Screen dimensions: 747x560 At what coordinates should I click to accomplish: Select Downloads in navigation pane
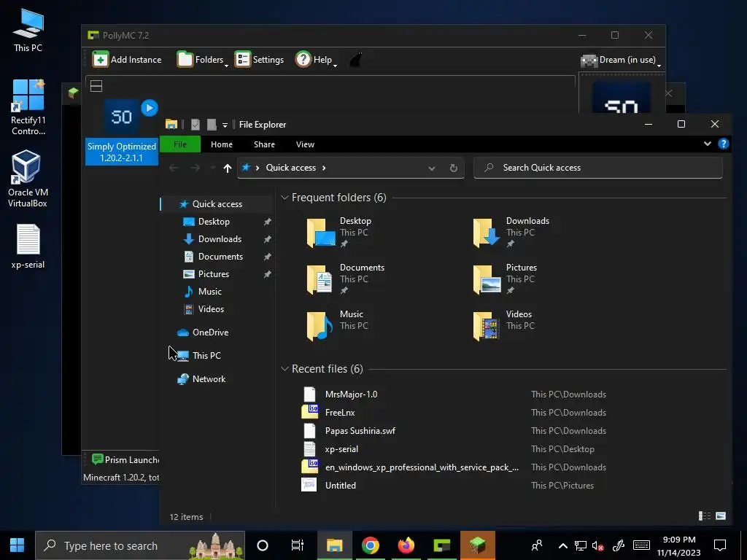tap(220, 239)
